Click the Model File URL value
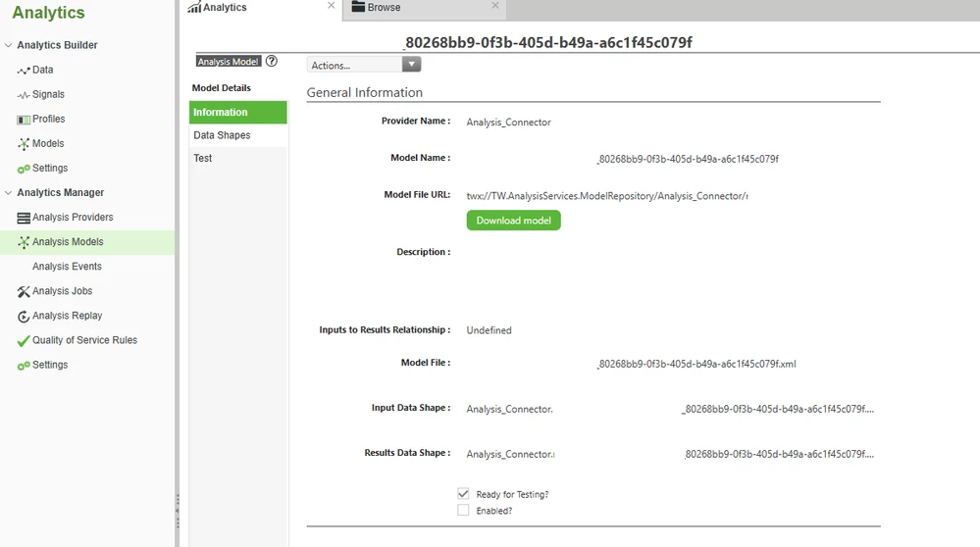The image size is (980, 547). [x=607, y=196]
